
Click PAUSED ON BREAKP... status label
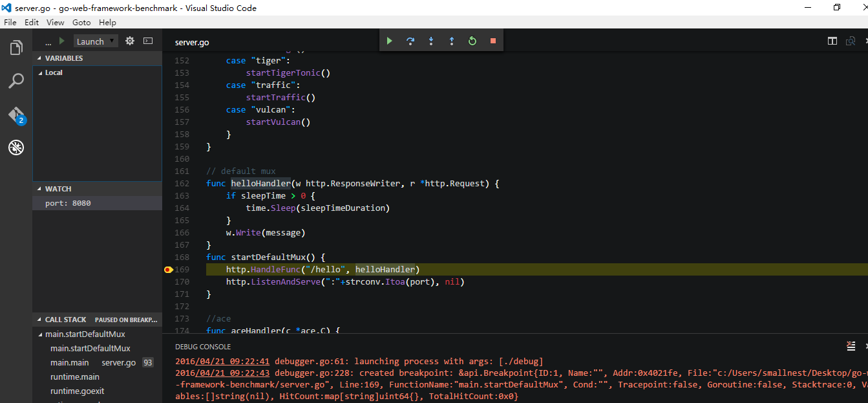126,320
